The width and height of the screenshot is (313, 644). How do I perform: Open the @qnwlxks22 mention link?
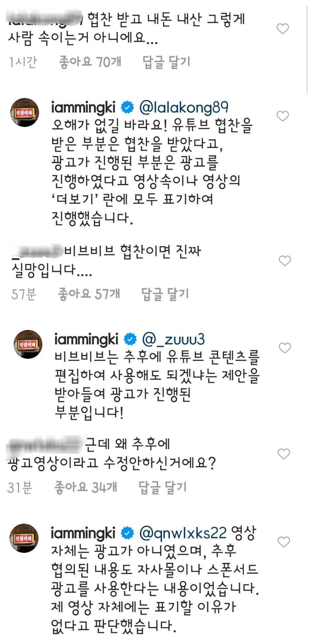(x=183, y=533)
